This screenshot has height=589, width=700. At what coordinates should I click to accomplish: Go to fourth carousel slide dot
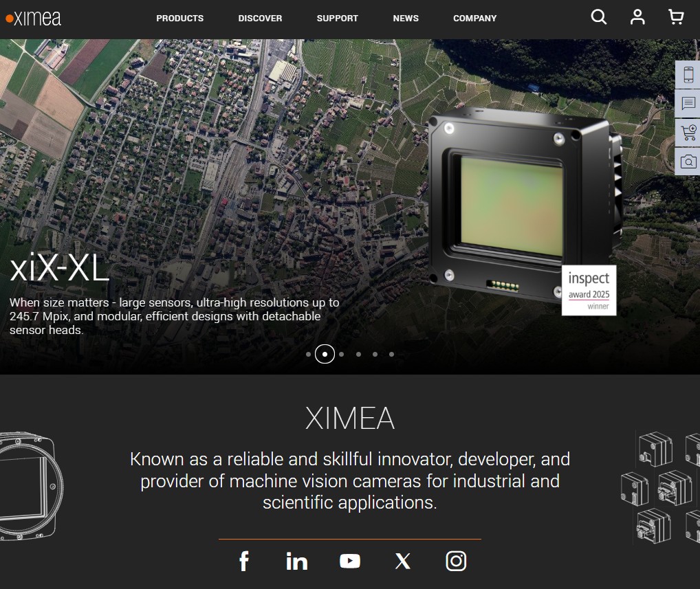pos(358,354)
